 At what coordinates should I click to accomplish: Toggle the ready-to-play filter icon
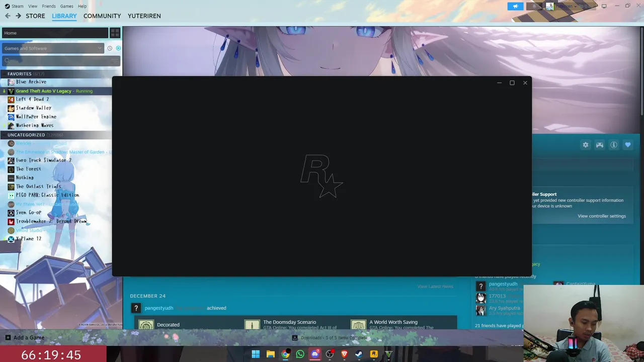pyautogui.click(x=118, y=48)
